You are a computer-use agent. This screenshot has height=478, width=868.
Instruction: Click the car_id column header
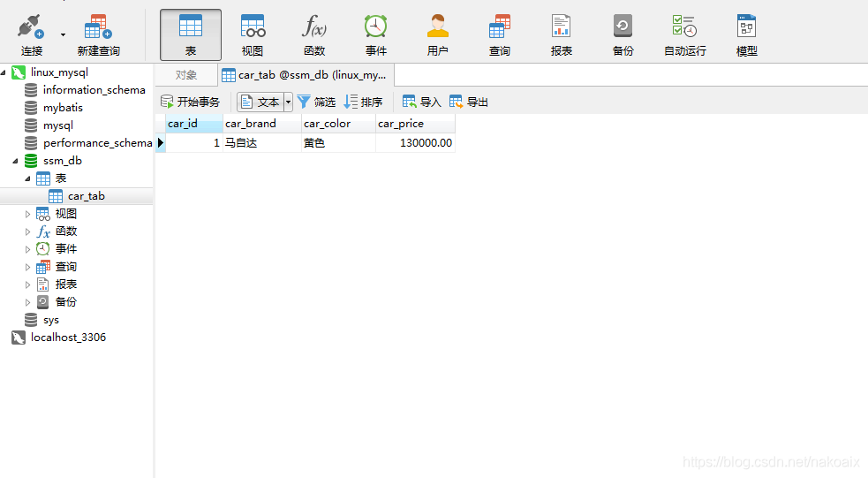[x=194, y=124]
